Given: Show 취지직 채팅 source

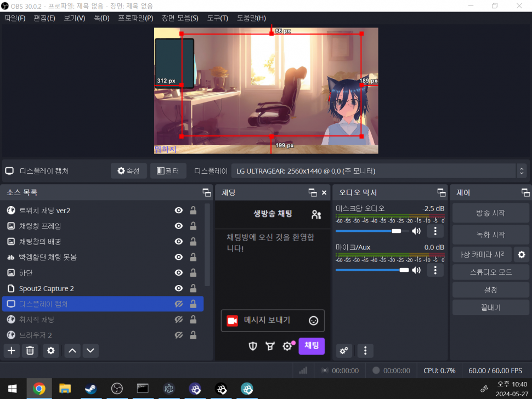Looking at the screenshot, I should tap(178, 320).
